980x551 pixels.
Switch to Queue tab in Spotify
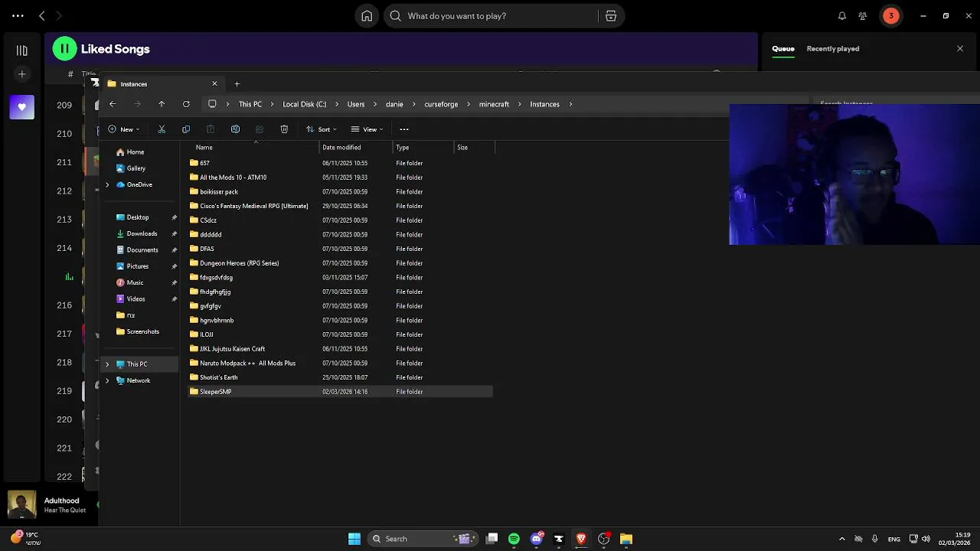pyautogui.click(x=782, y=49)
